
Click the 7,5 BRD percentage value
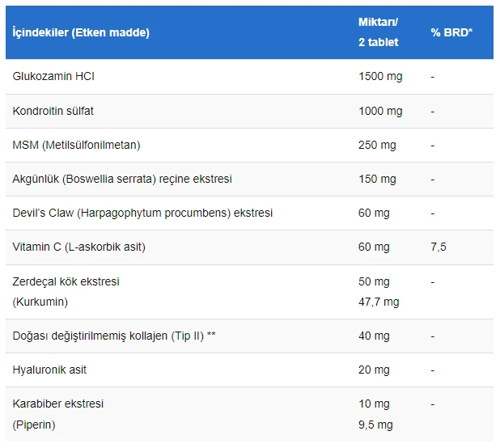point(439,247)
